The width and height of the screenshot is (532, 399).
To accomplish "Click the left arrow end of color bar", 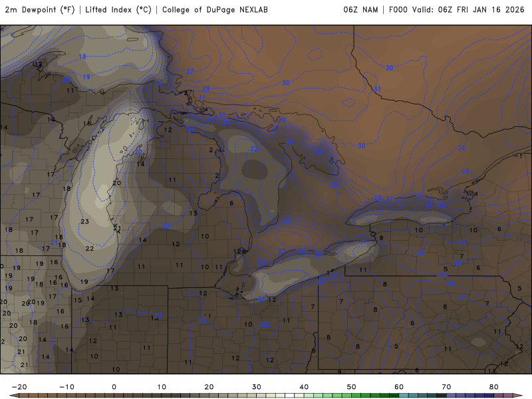I will coord(14,396).
